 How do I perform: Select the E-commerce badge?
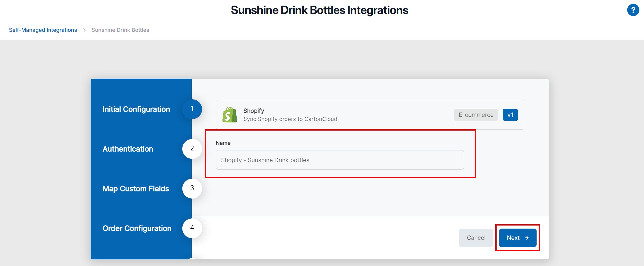(476, 115)
